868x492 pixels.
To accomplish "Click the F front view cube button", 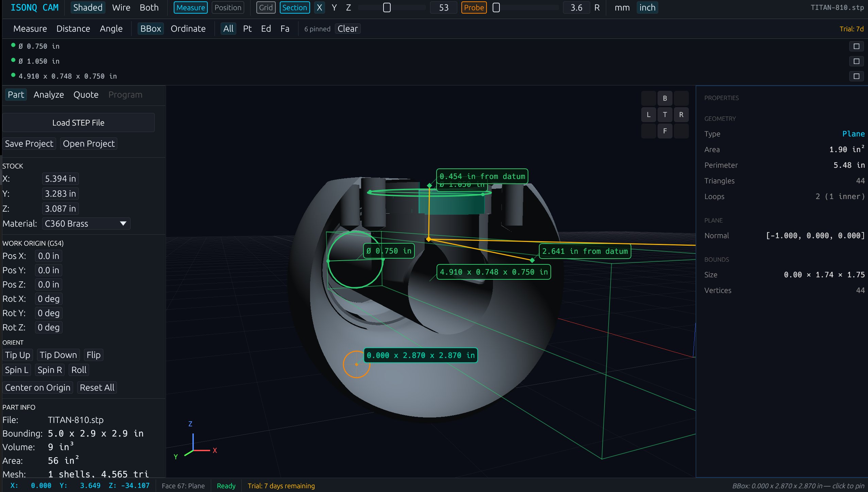I will (x=665, y=131).
